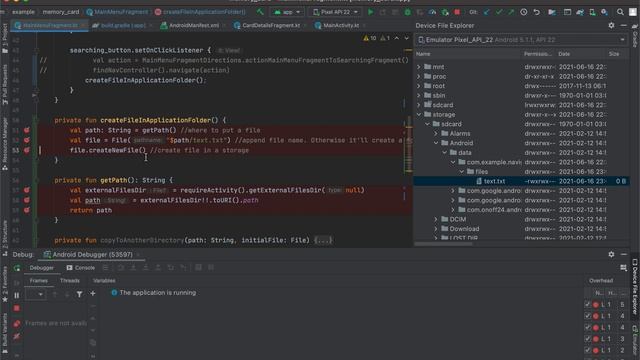Image resolution: width=640 pixels, height=360 pixels.
Task: Select the 'text.txt' file row
Action: coord(521,181)
